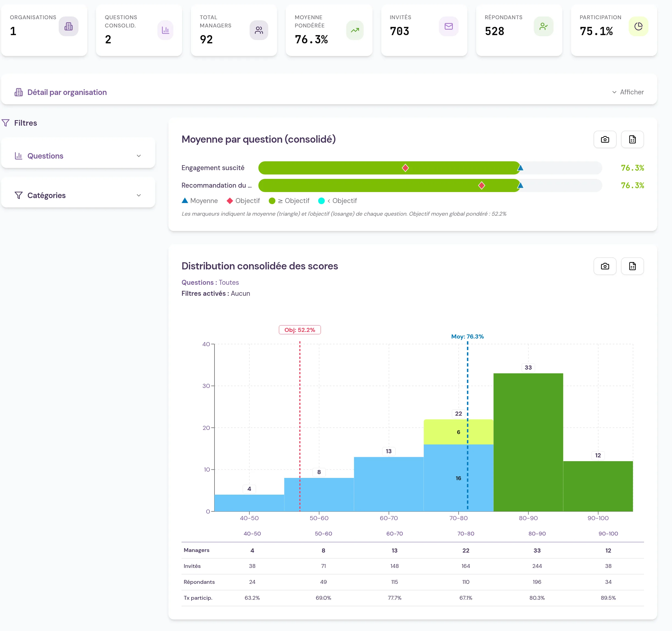Click the Tx particip. row header

(x=198, y=598)
